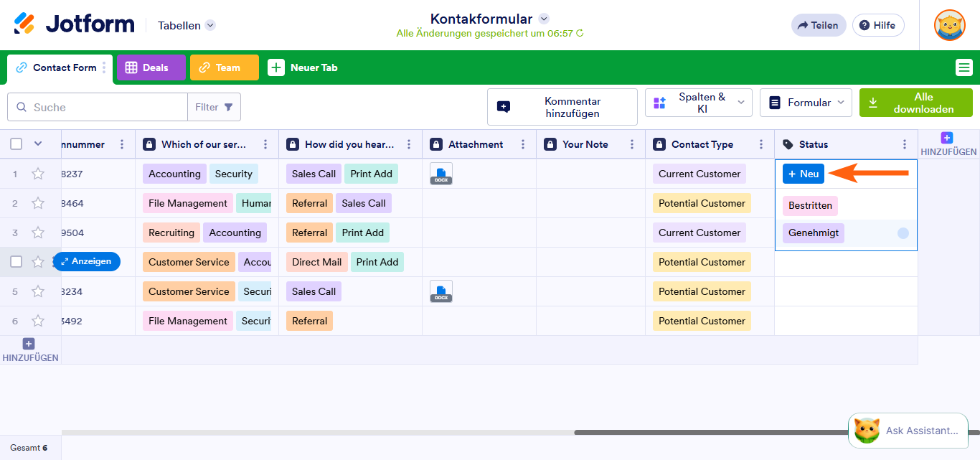Star row 2 as a favorite
The width and height of the screenshot is (980, 460).
[38, 203]
